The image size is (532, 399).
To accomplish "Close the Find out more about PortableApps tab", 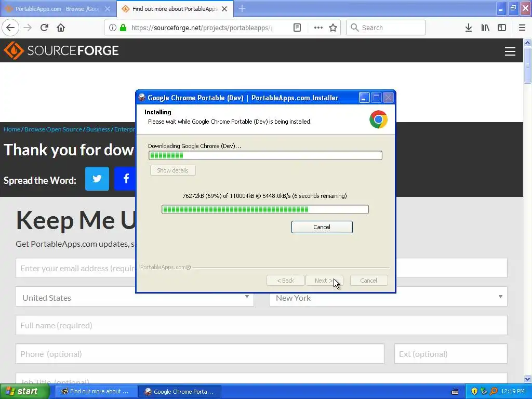I will pyautogui.click(x=224, y=9).
